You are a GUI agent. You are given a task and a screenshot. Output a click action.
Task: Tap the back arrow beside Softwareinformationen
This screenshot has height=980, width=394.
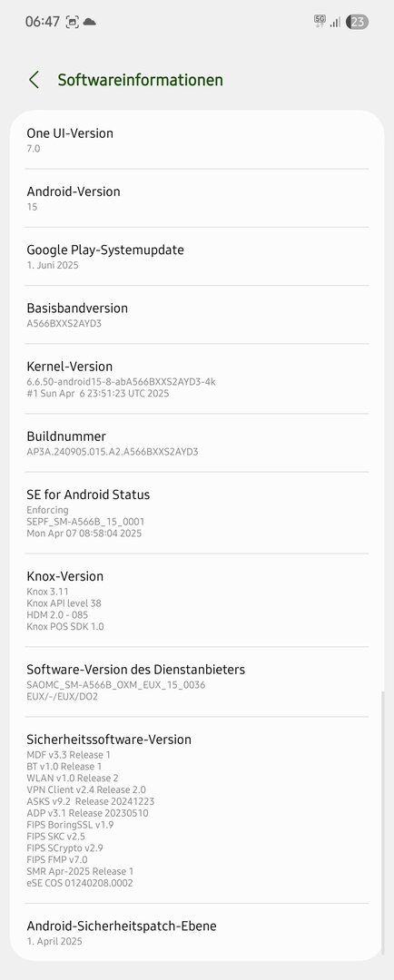34,80
